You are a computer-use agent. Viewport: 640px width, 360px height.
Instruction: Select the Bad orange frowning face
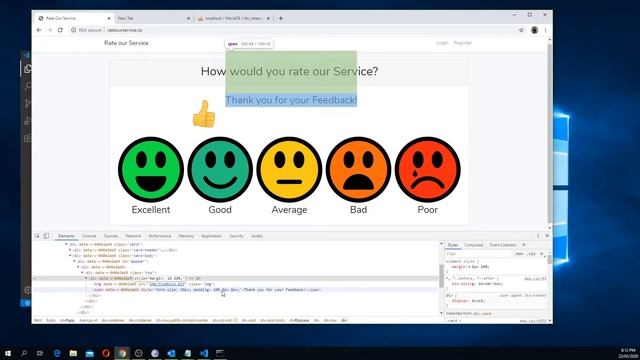358,169
